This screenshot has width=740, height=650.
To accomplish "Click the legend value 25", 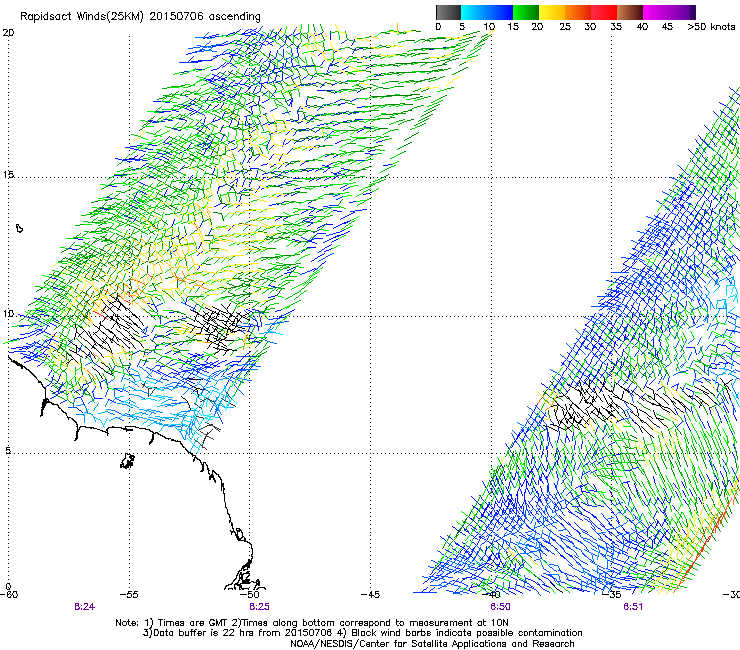I will point(565,27).
